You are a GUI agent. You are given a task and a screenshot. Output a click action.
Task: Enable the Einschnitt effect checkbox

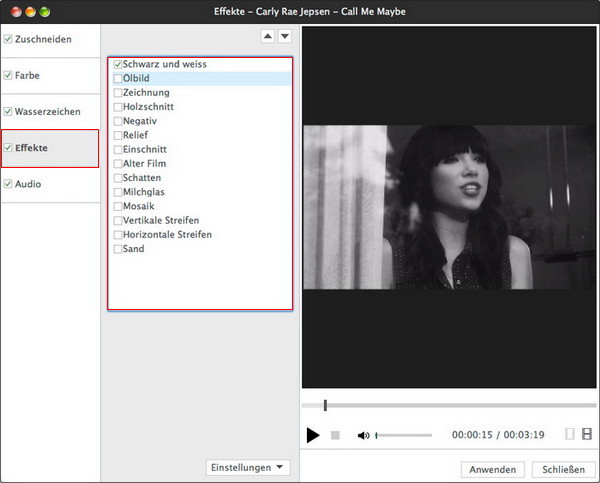[118, 149]
